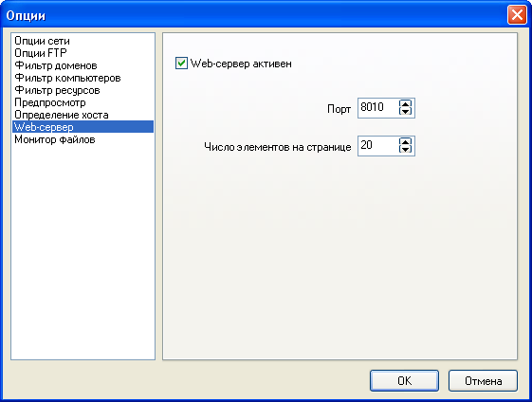
Task: Click the Отмена button
Action: [483, 380]
